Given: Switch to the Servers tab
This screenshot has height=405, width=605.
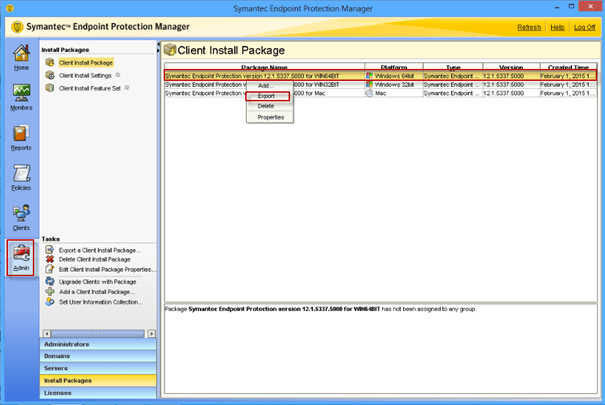Looking at the screenshot, I should point(56,368).
